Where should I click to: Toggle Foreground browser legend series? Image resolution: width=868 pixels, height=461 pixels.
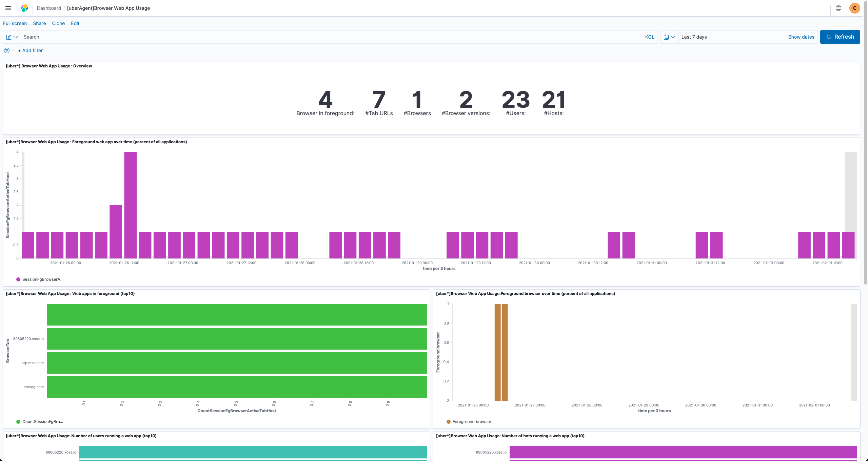tap(472, 422)
